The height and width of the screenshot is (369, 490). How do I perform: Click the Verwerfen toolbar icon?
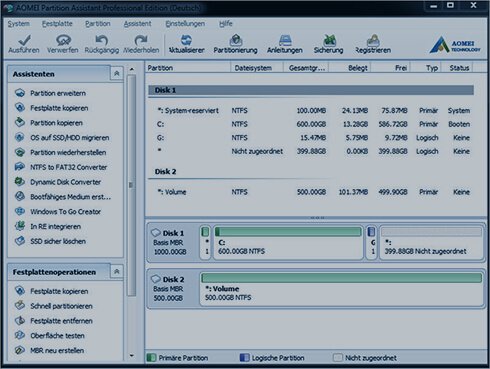(63, 40)
